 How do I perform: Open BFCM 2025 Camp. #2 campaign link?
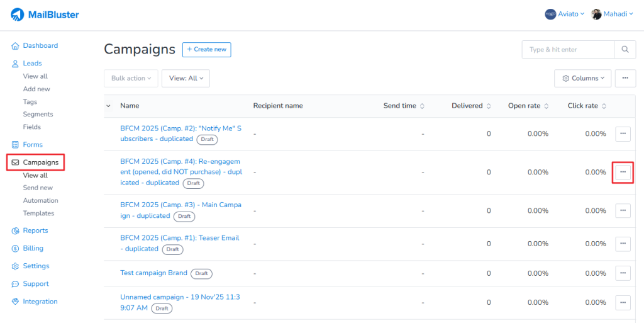(180, 133)
